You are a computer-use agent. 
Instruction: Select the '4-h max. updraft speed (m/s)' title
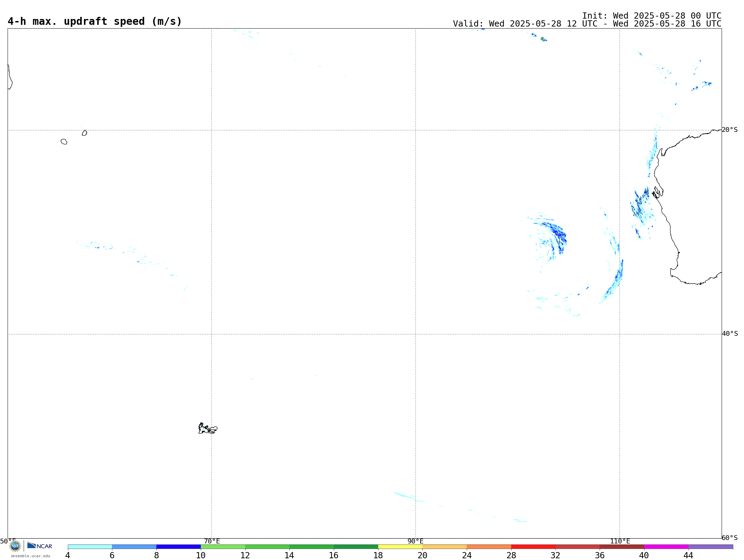pos(94,21)
